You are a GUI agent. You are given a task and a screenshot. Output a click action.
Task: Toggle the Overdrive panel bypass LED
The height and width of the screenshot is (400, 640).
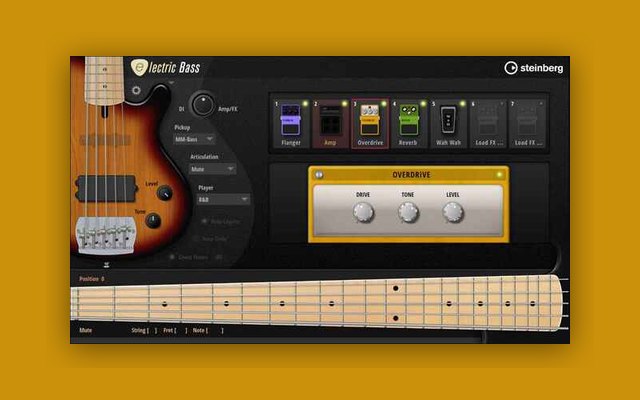click(x=499, y=175)
